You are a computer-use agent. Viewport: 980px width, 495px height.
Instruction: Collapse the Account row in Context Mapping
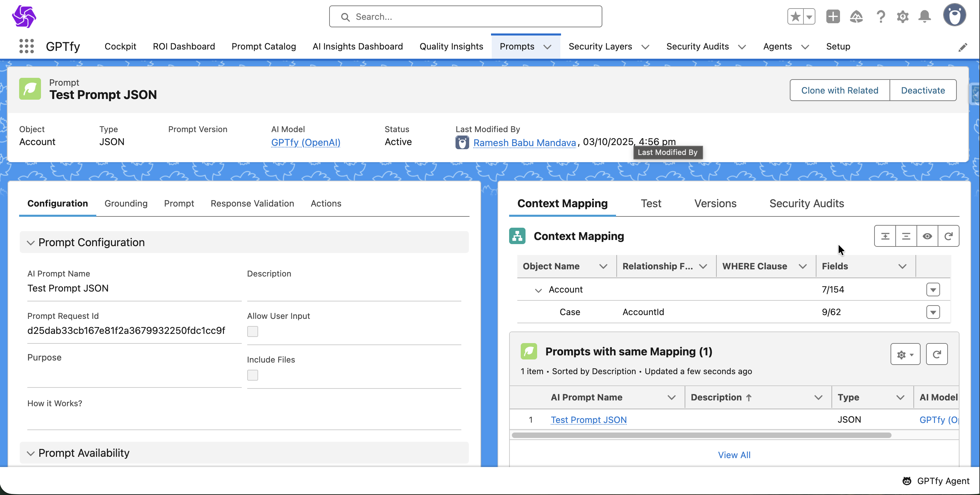point(538,290)
